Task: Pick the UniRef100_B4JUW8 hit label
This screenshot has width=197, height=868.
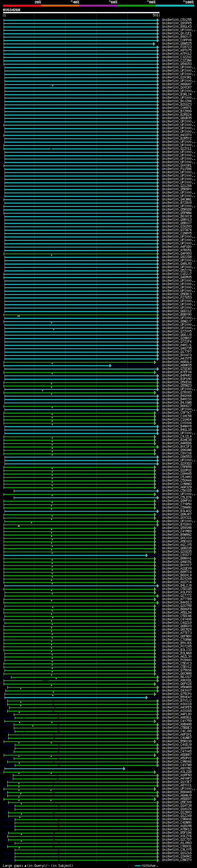Action: pyautogui.click(x=177, y=402)
